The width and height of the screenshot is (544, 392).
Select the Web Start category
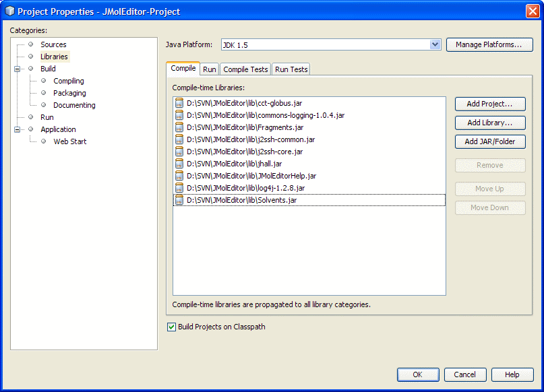click(70, 141)
